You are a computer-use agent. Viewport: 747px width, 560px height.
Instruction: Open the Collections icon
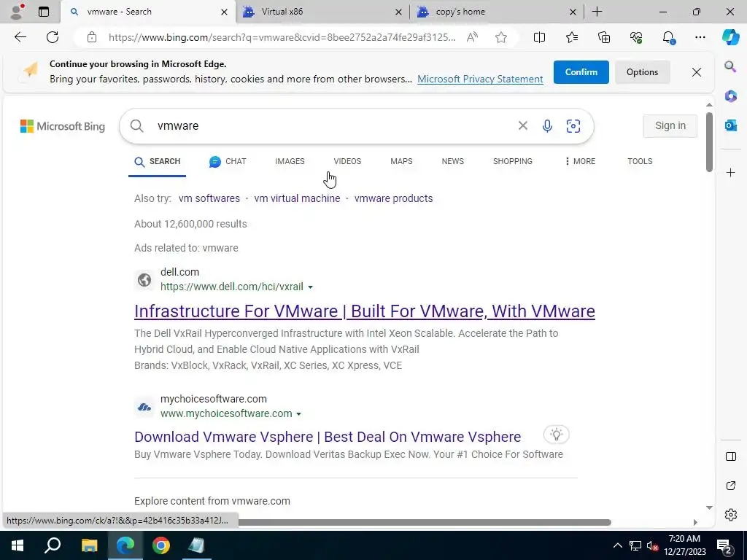tap(603, 37)
